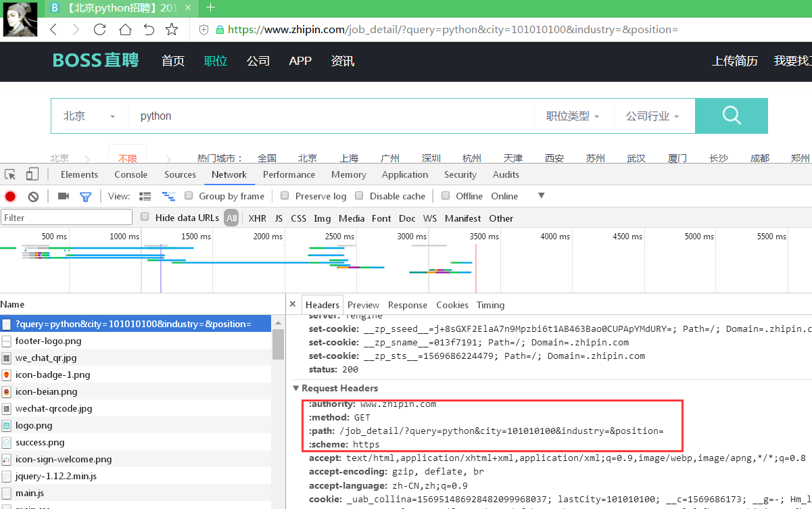Click the undo/restore tab icon
Viewport: 812px width, 509px height.
pyautogui.click(x=149, y=30)
